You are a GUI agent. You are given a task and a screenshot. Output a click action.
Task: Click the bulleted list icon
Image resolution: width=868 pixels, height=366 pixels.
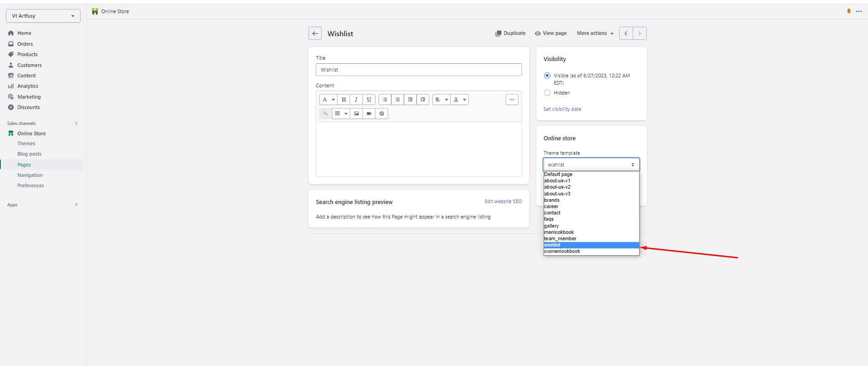pyautogui.click(x=385, y=100)
